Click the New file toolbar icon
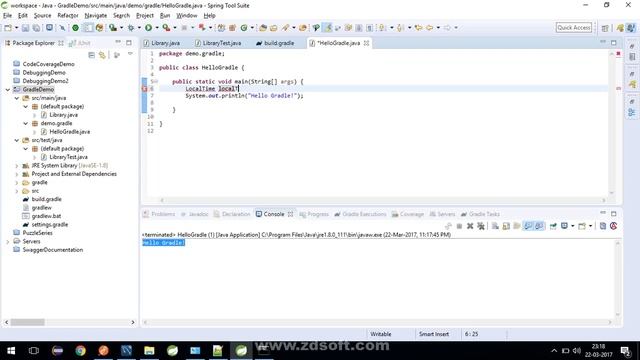 [8, 28]
